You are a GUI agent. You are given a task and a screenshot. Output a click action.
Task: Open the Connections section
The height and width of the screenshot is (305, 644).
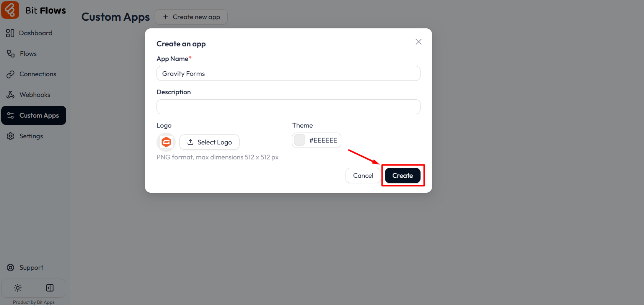38,74
